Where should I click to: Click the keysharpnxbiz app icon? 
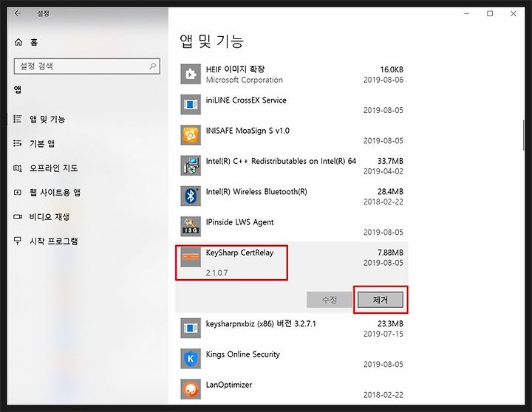pyautogui.click(x=191, y=328)
